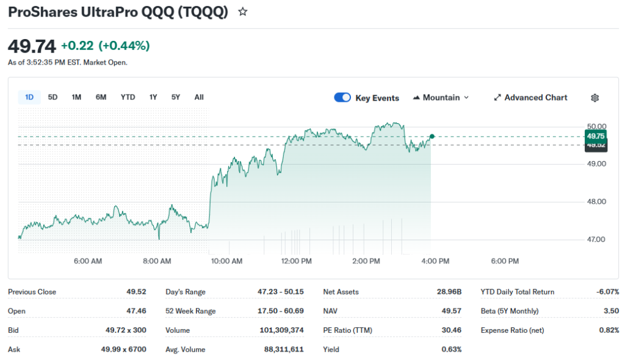Open the Advanced Chart link
Screen dimensions: 625x364
tap(535, 98)
